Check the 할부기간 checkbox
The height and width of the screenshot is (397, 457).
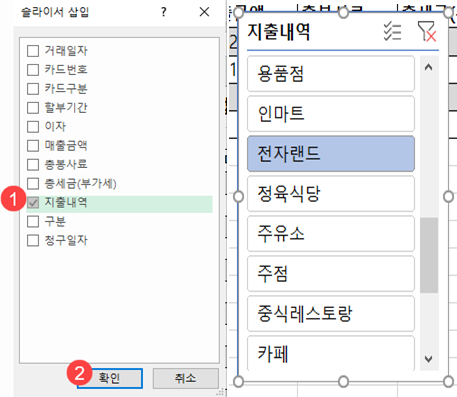(x=33, y=108)
